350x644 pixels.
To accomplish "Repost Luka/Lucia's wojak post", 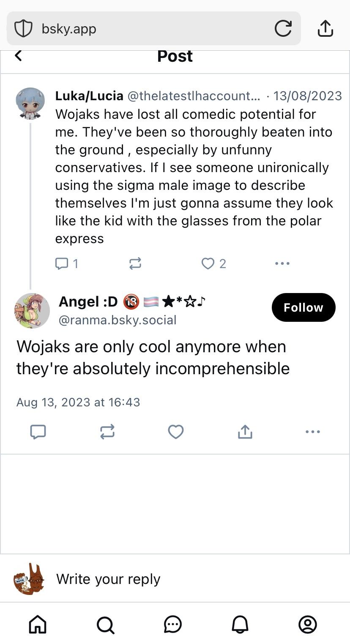I will 135,264.
